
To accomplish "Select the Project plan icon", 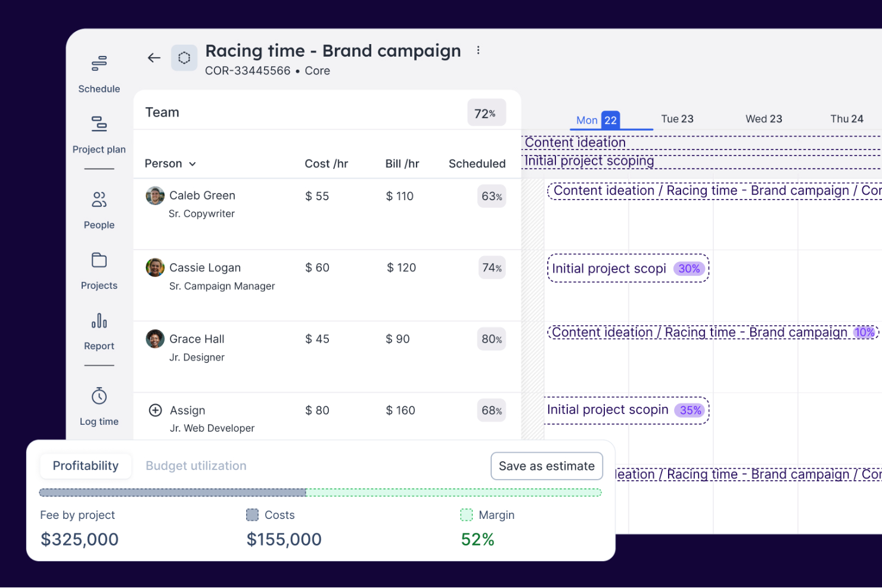I will point(98,132).
